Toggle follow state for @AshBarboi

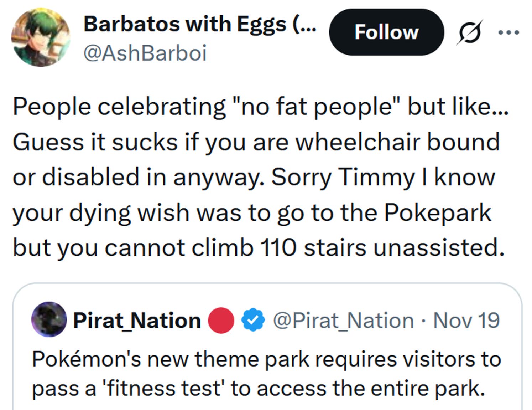[387, 33]
